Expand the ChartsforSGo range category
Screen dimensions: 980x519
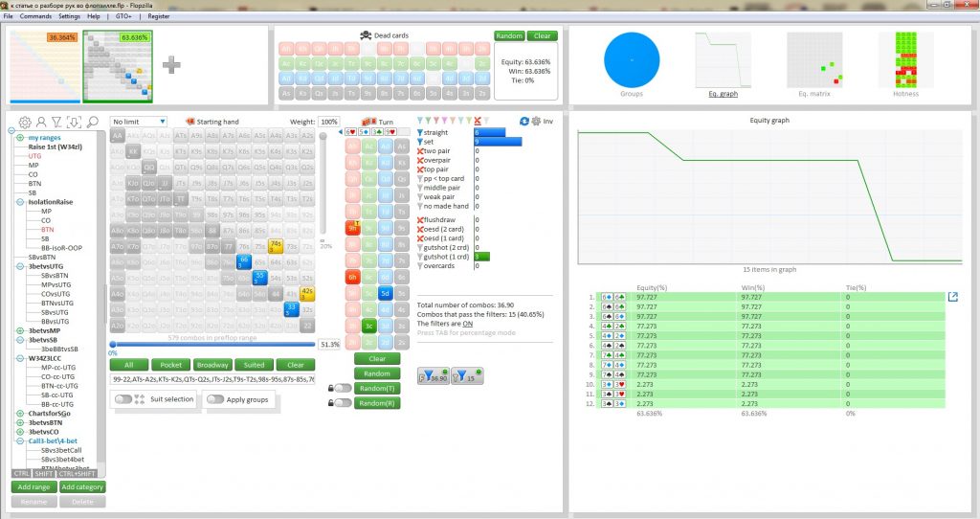click(20, 413)
